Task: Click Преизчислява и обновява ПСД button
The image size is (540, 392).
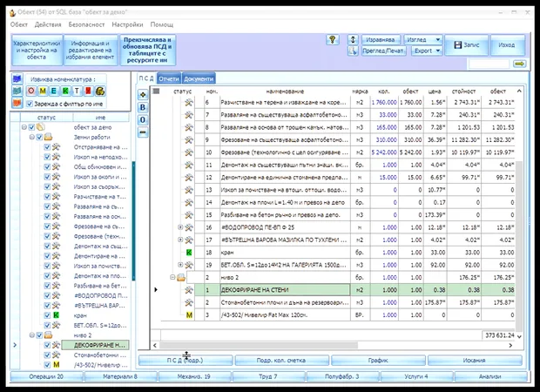Action: (x=147, y=50)
